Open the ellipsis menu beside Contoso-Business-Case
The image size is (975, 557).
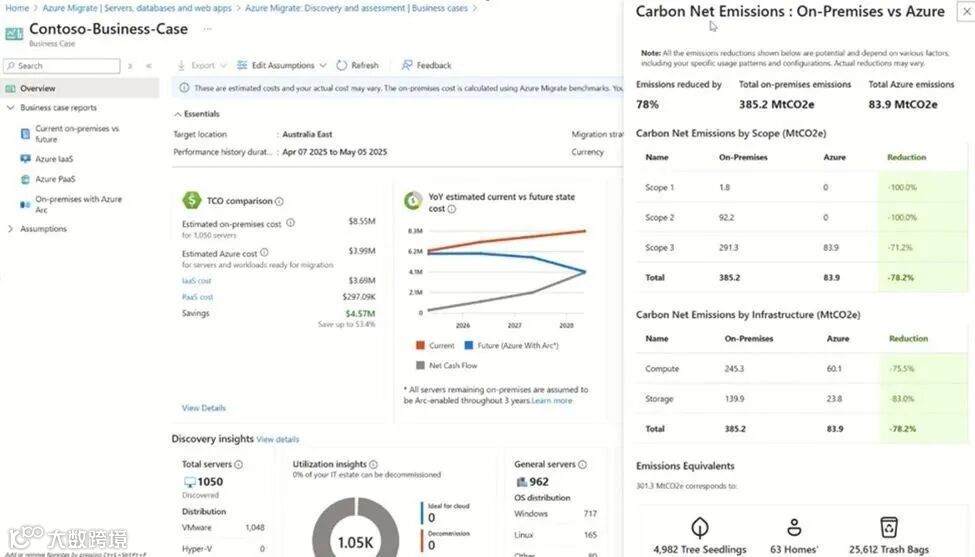click(208, 29)
